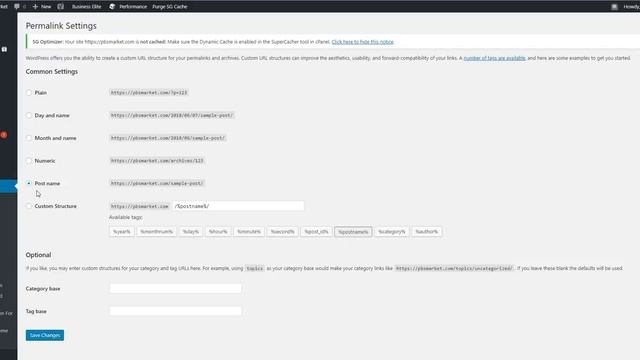The width and height of the screenshot is (640, 360).
Task: Click the Month and name sample URL
Action: [168, 138]
